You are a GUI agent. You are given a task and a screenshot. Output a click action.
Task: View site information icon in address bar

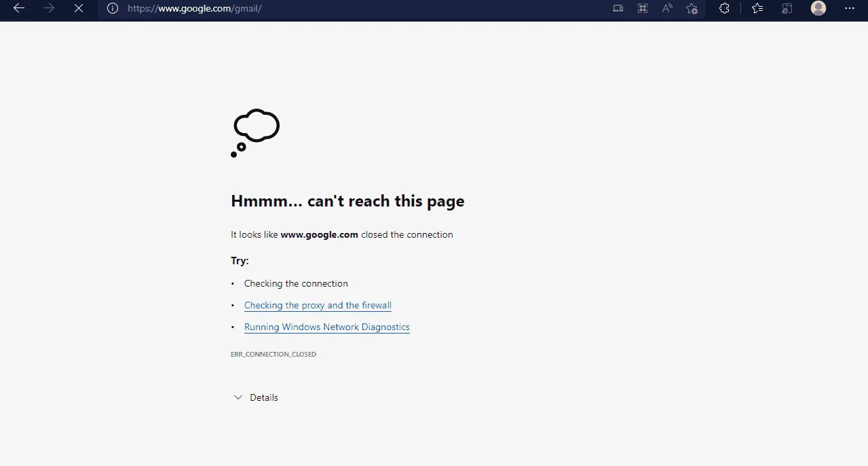click(x=113, y=8)
